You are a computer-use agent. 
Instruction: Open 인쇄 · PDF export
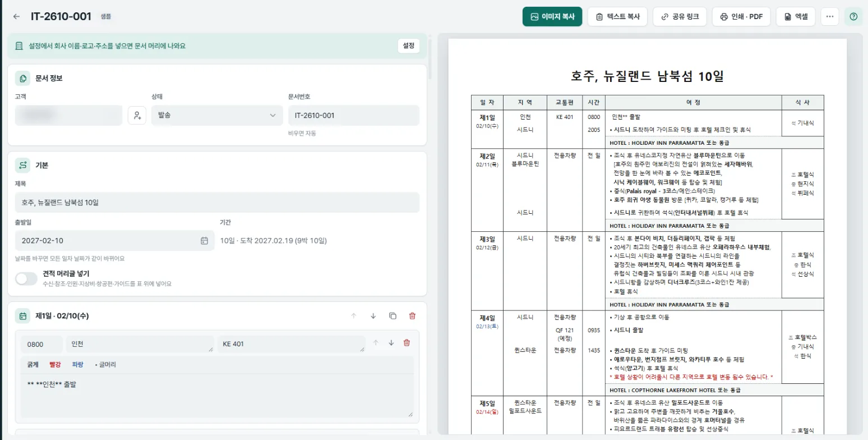click(741, 17)
